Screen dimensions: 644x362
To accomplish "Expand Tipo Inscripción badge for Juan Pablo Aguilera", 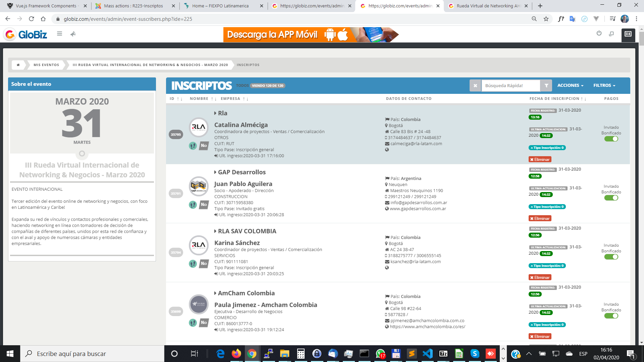I will [547, 207].
